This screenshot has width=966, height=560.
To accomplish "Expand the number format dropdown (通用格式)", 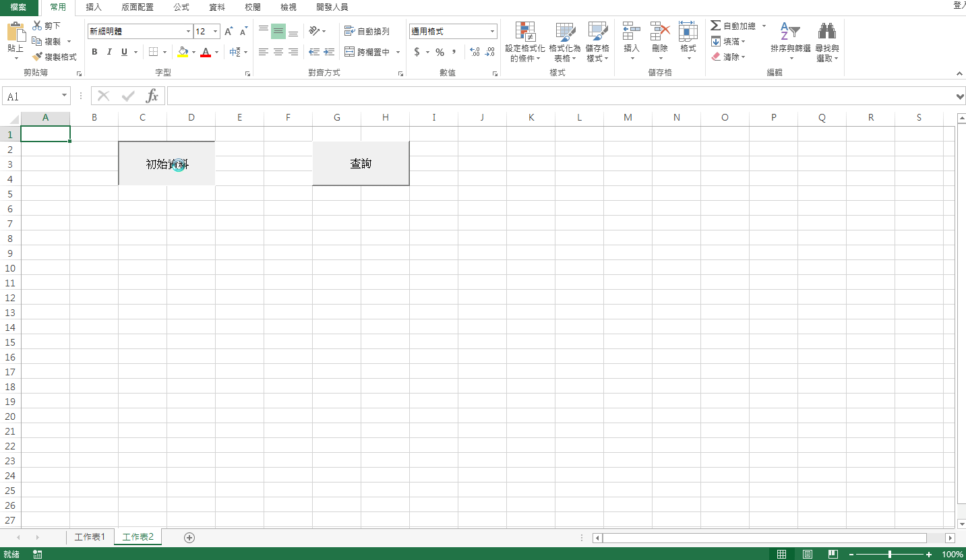I will pyautogui.click(x=492, y=32).
